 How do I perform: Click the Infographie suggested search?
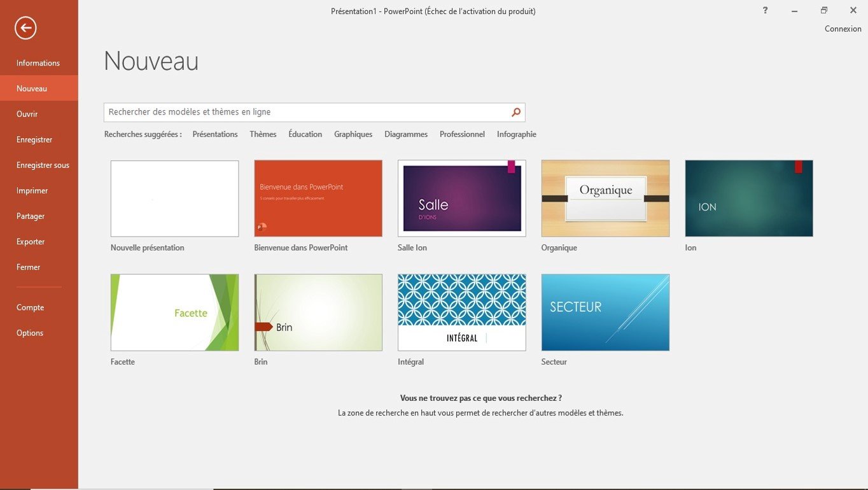click(516, 134)
